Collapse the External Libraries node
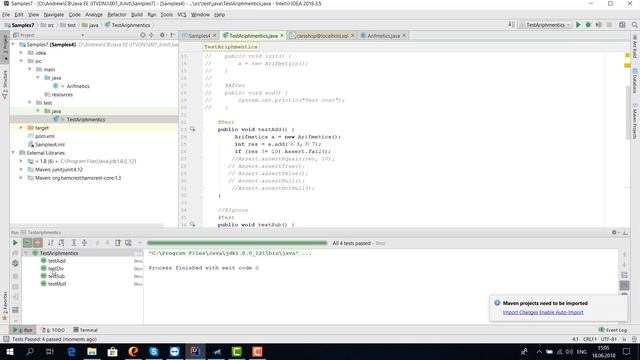Viewport: 640px width, 360px height. (13, 153)
